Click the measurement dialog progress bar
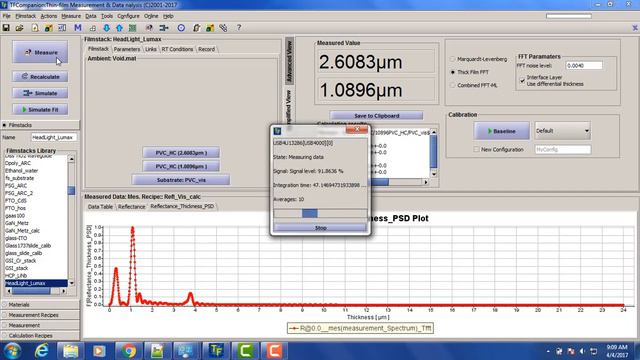 coord(320,213)
